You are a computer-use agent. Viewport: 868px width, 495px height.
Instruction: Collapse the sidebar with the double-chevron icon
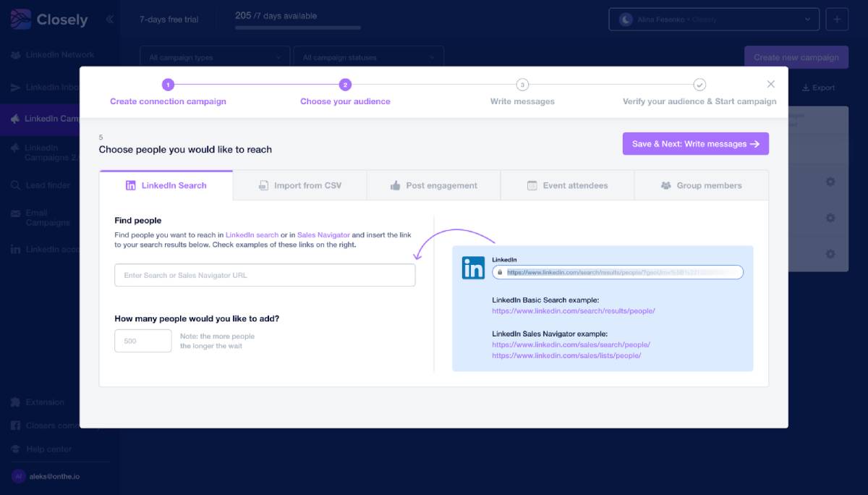[110, 20]
